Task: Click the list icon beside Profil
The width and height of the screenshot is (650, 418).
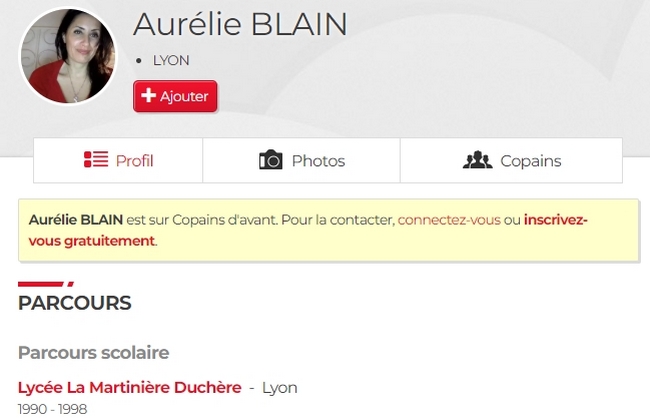Action: (95, 160)
